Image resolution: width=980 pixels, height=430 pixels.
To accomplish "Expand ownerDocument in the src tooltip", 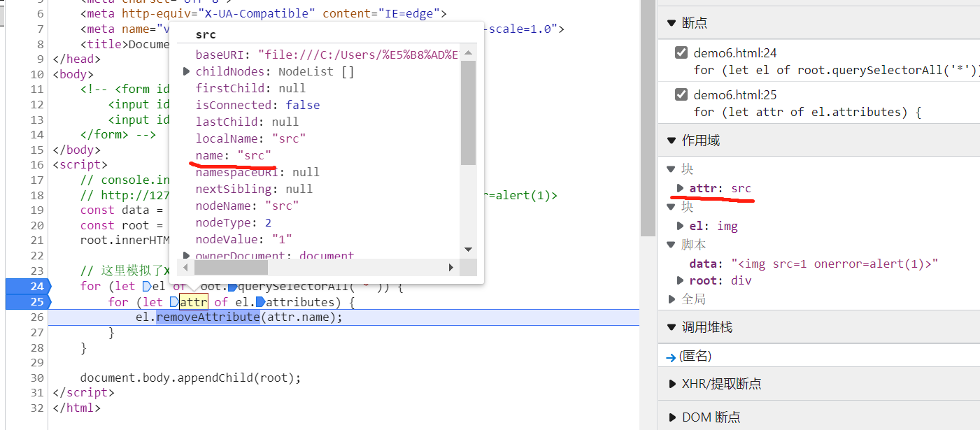I will pyautogui.click(x=186, y=256).
